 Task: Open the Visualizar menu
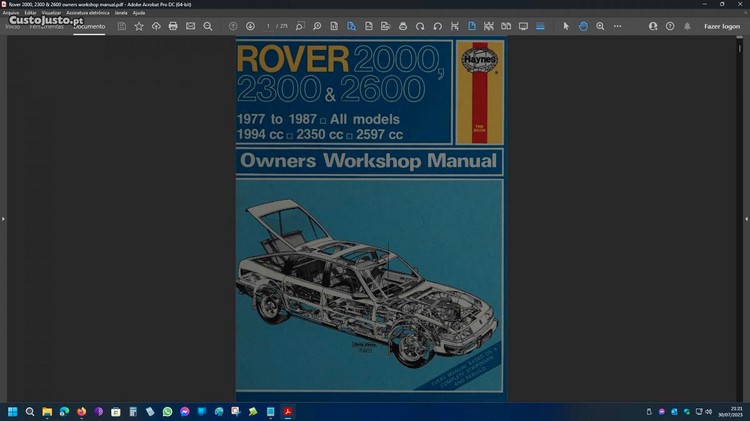coord(52,12)
